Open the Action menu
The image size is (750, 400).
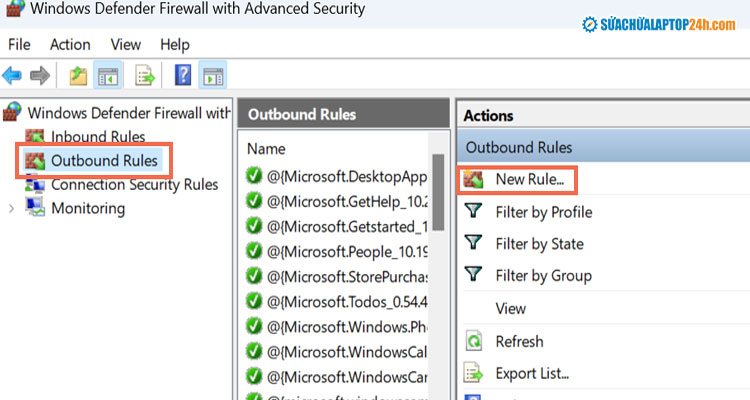[x=70, y=44]
